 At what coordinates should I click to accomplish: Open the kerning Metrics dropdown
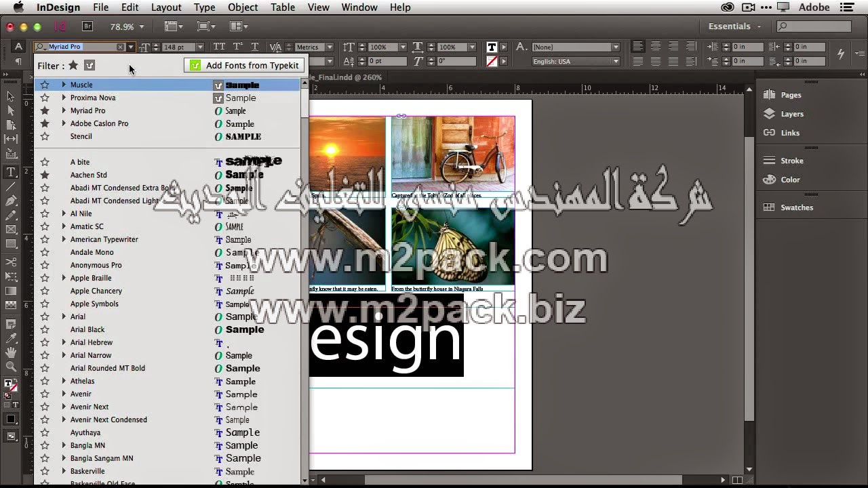[x=330, y=47]
